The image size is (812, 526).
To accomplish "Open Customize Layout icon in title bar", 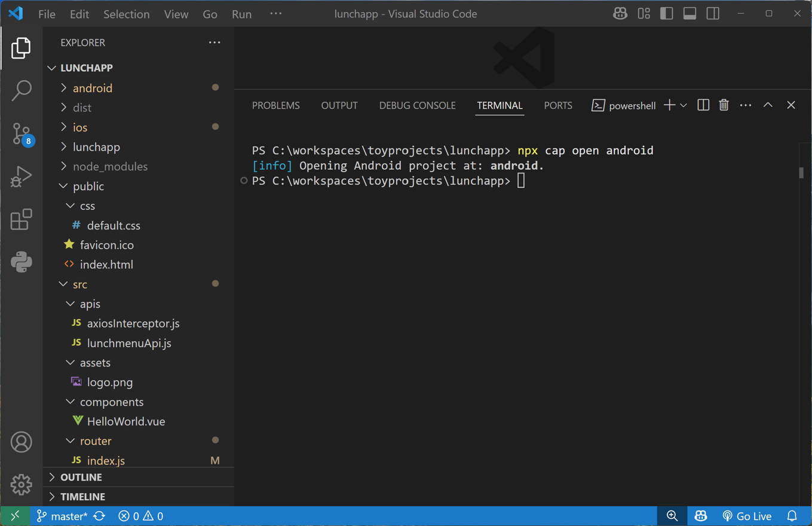I will (x=644, y=14).
